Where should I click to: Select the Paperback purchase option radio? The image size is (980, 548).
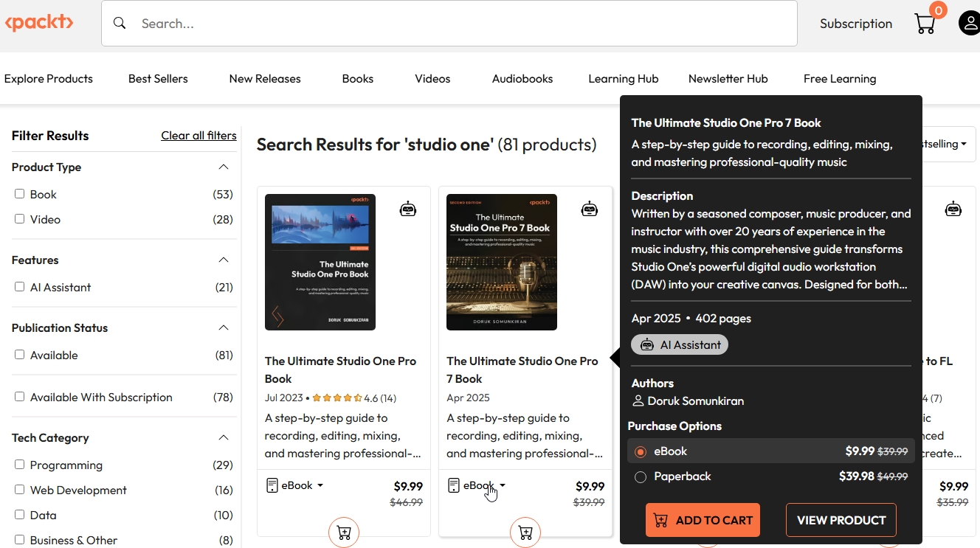[641, 476]
